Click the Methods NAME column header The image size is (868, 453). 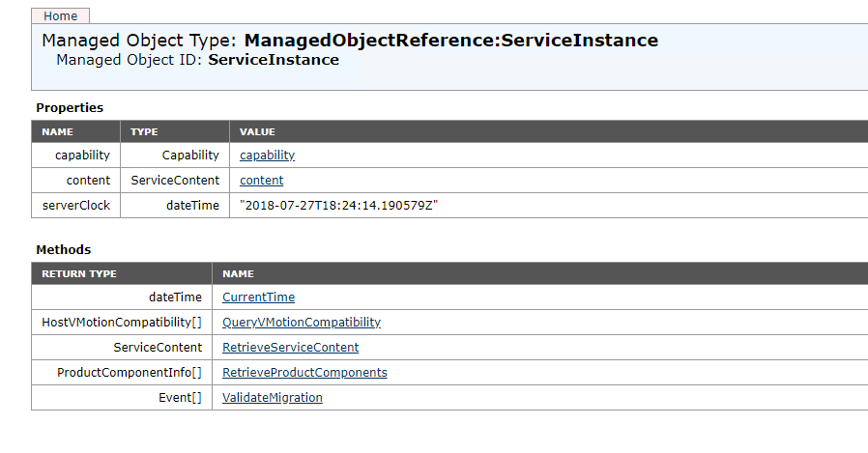[x=539, y=273]
